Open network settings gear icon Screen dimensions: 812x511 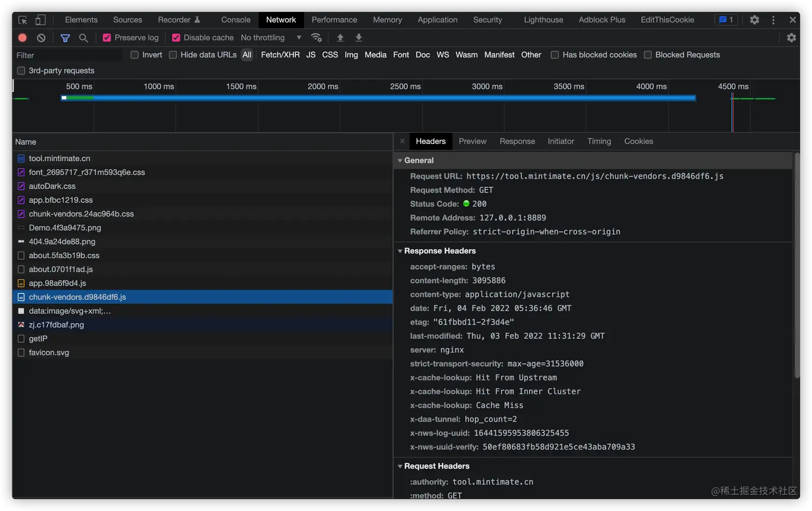pyautogui.click(x=792, y=38)
